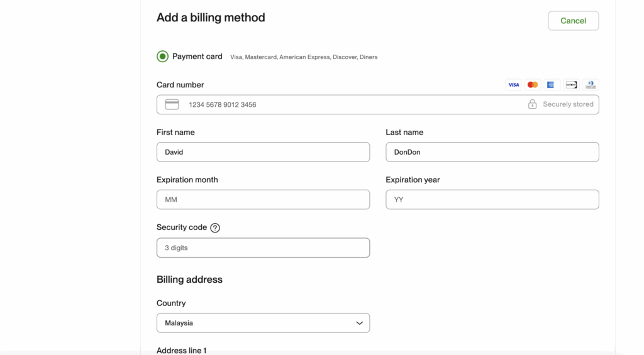Click the Last name field containing DonDon
The width and height of the screenshot is (644, 355).
click(492, 152)
